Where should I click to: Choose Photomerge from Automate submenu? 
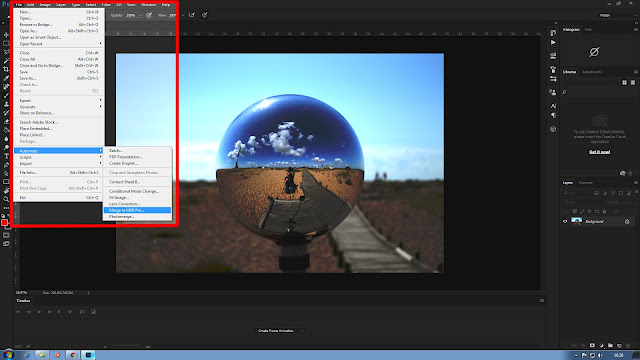tap(137, 217)
